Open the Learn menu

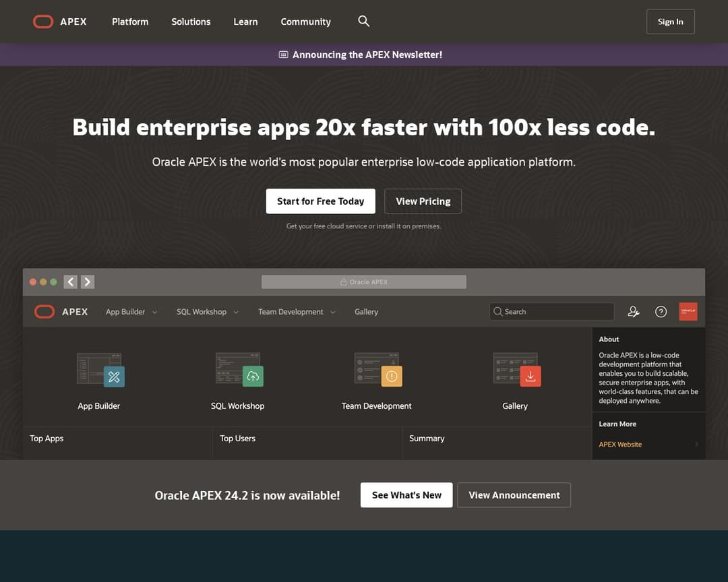click(245, 22)
